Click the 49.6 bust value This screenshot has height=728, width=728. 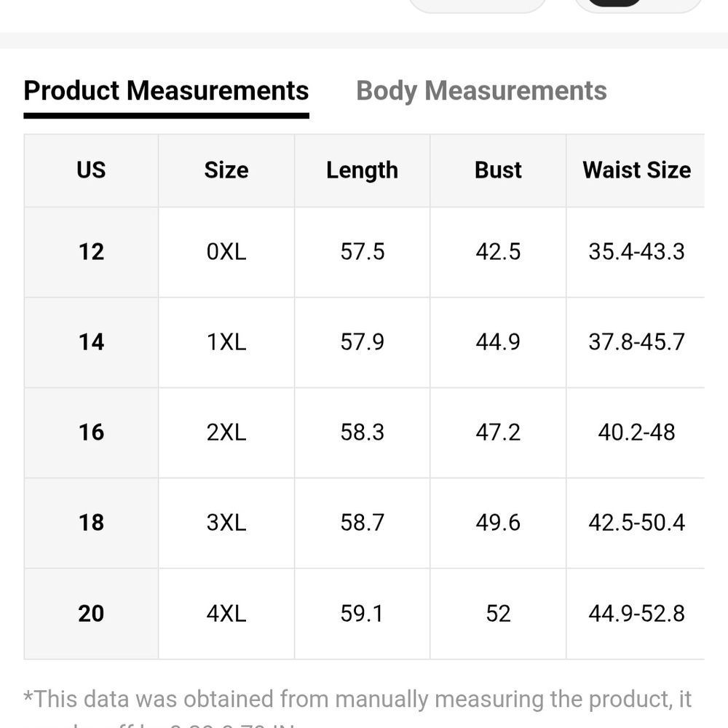pos(498,522)
